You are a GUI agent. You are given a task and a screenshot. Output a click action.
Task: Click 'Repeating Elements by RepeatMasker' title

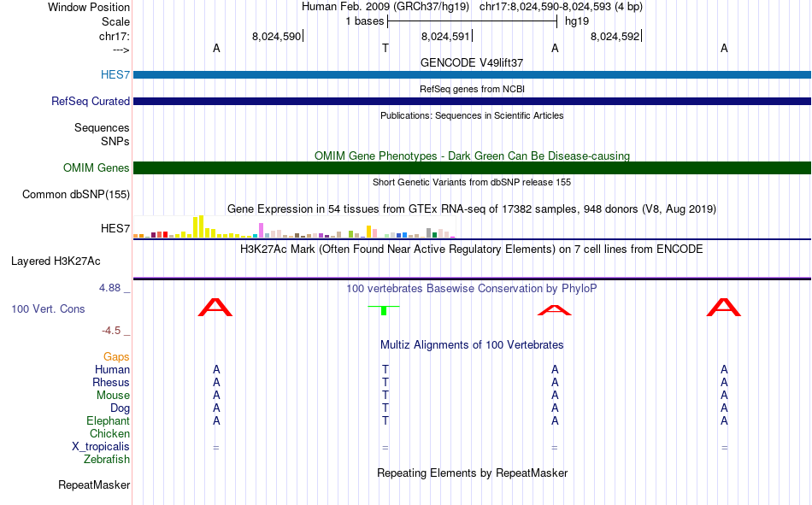472,473
